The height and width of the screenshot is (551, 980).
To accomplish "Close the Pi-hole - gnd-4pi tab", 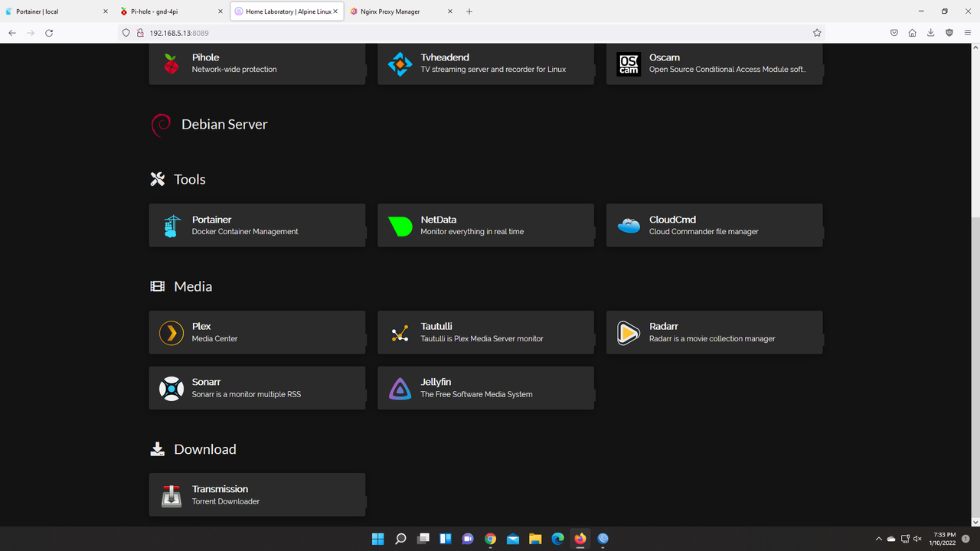I will (220, 11).
